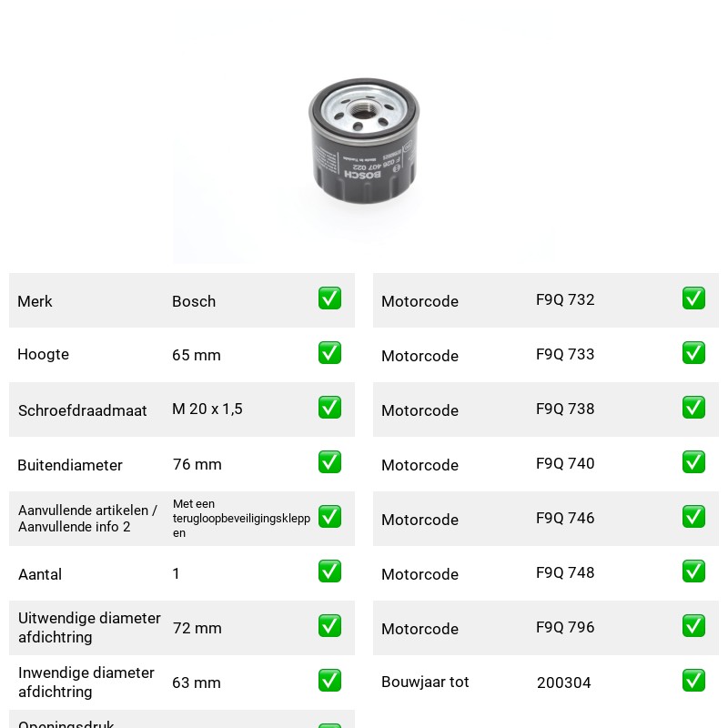This screenshot has height=728, width=728.
Task: Click checkmark beside Motorcode F9Q 748
Action: tap(693, 571)
